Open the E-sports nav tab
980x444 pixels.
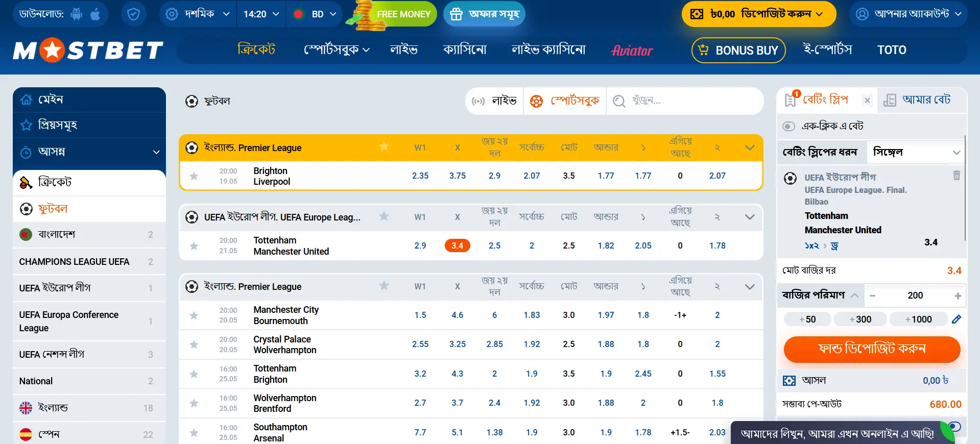pyautogui.click(x=827, y=50)
